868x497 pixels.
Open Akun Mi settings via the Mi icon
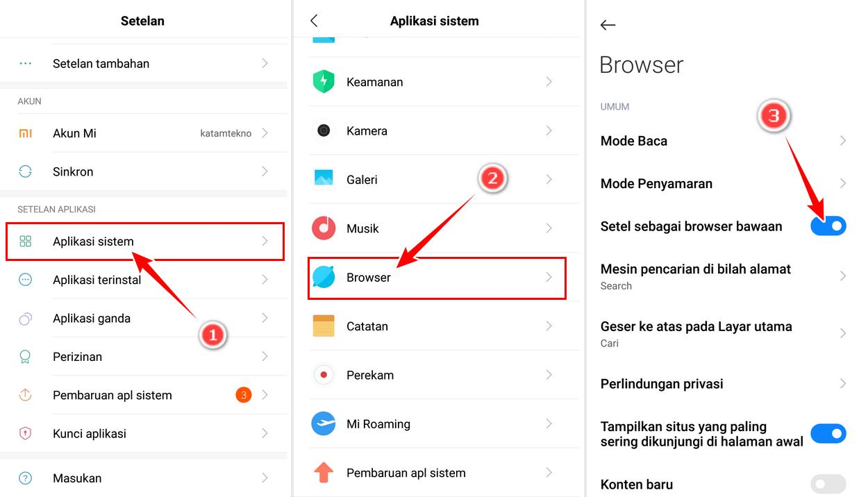click(x=26, y=133)
